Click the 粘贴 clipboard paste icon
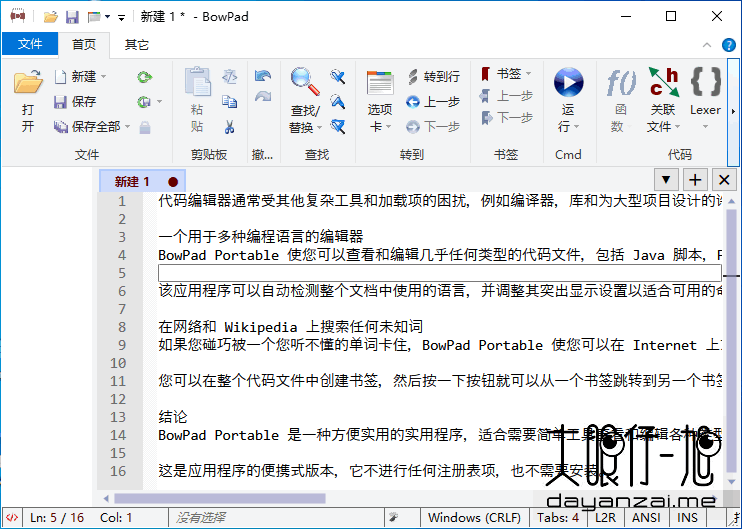Screen dimensions: 742x529 pyautogui.click(x=197, y=81)
